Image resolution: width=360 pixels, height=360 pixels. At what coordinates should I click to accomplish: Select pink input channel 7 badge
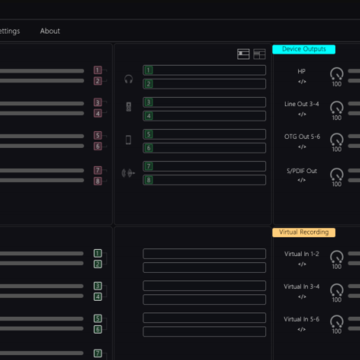point(97,170)
